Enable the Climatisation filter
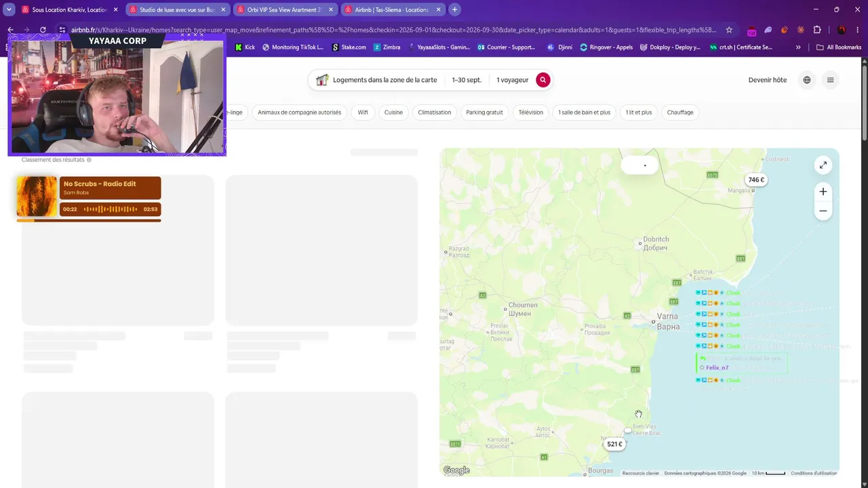The width and height of the screenshot is (868, 488). (x=435, y=113)
